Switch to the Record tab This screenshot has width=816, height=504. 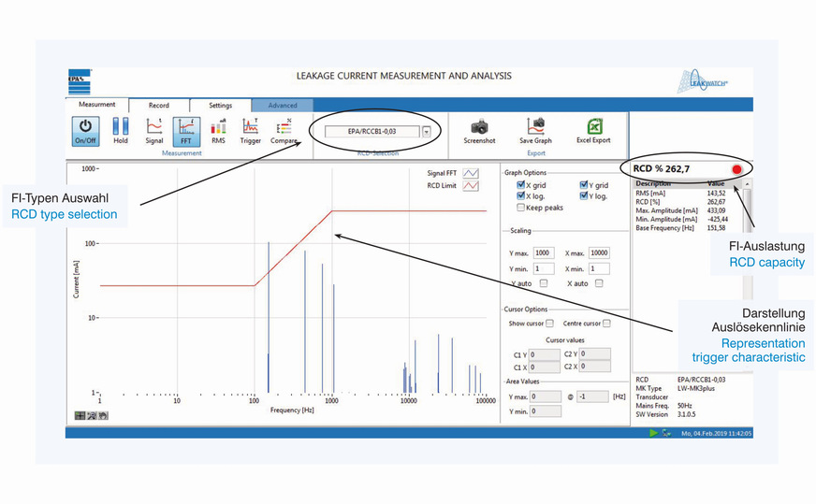tap(158, 106)
